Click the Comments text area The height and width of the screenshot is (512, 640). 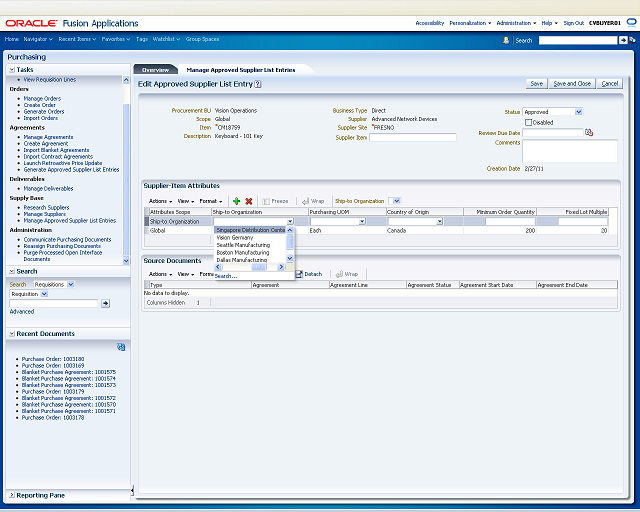570,151
